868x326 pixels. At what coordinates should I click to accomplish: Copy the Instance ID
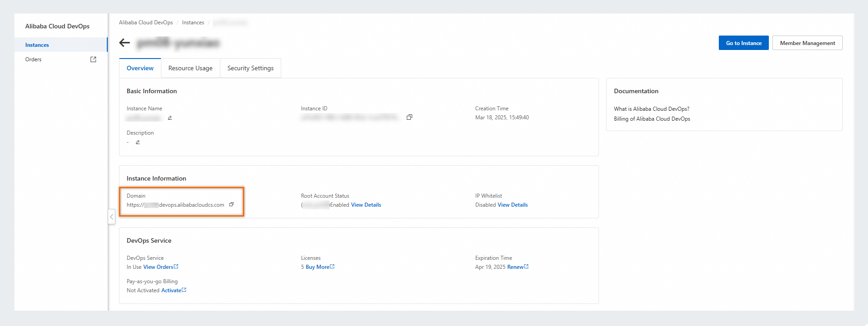409,117
